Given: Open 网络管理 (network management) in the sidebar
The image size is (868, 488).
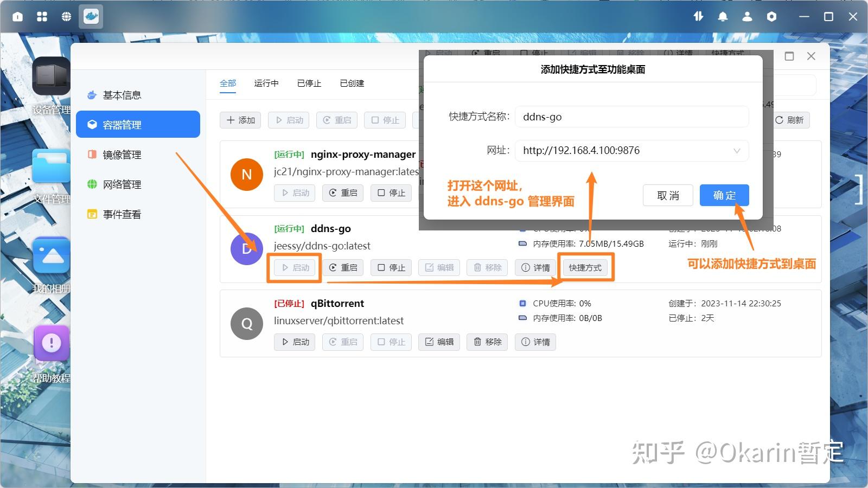Looking at the screenshot, I should pos(122,184).
